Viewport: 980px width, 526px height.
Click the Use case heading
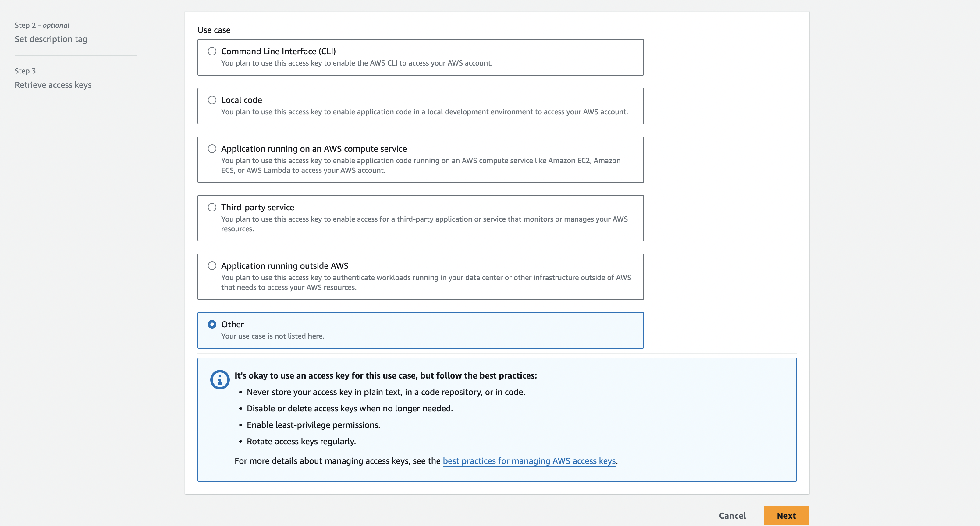tap(214, 30)
